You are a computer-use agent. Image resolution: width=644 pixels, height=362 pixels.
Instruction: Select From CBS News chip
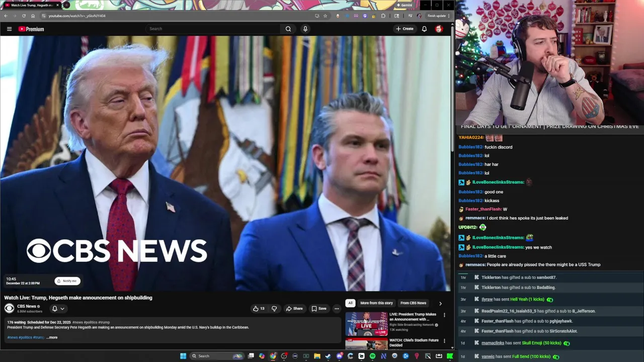[413, 303]
